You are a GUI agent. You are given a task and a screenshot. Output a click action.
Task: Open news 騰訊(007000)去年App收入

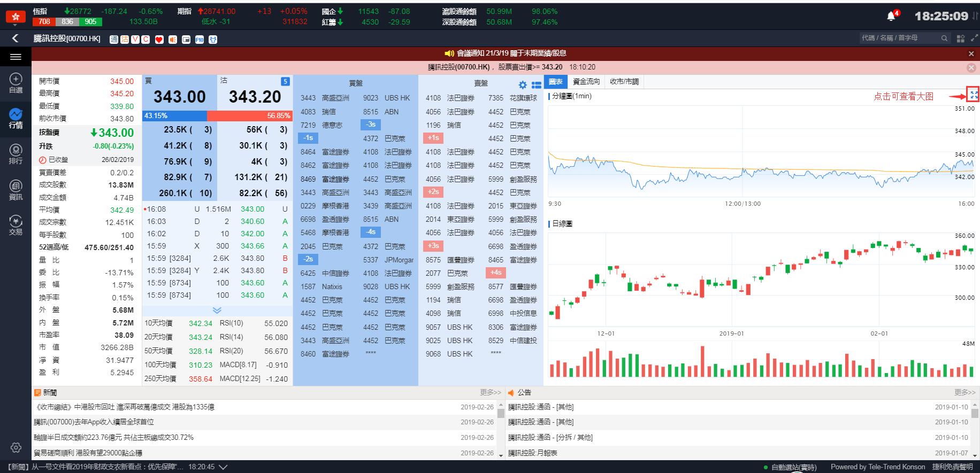[x=94, y=422]
